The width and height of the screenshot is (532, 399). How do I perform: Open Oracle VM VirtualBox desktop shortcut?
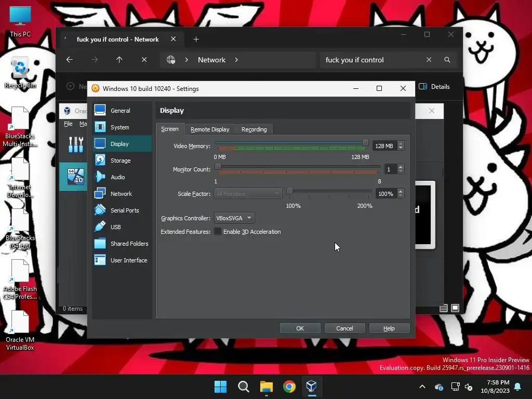tap(20, 330)
